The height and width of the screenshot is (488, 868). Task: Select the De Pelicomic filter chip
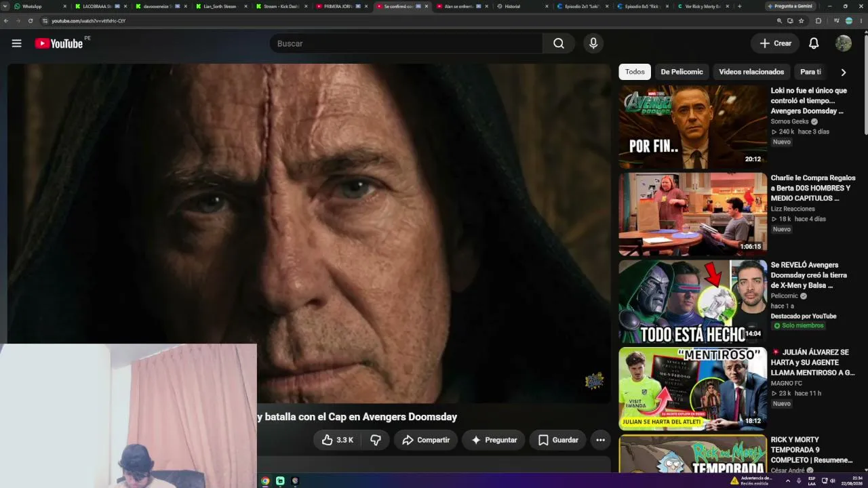[682, 72]
